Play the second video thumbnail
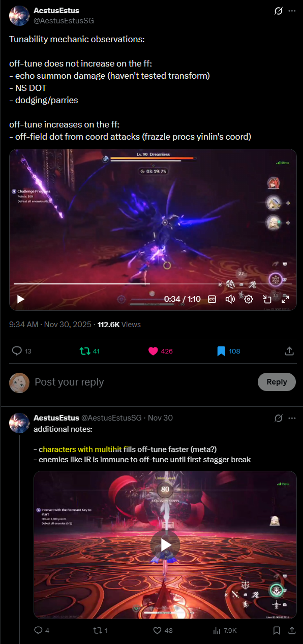Viewport: 303px width, 644px height. (x=165, y=545)
